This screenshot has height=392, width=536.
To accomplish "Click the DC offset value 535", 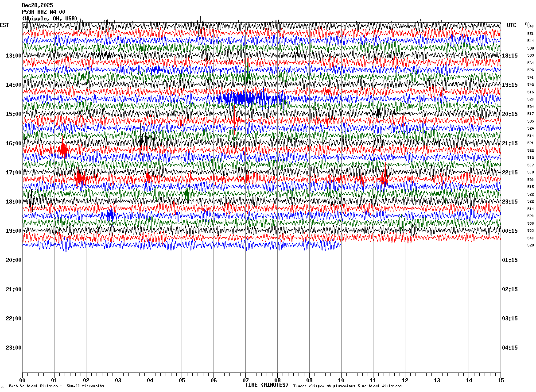I will [x=530, y=121].
